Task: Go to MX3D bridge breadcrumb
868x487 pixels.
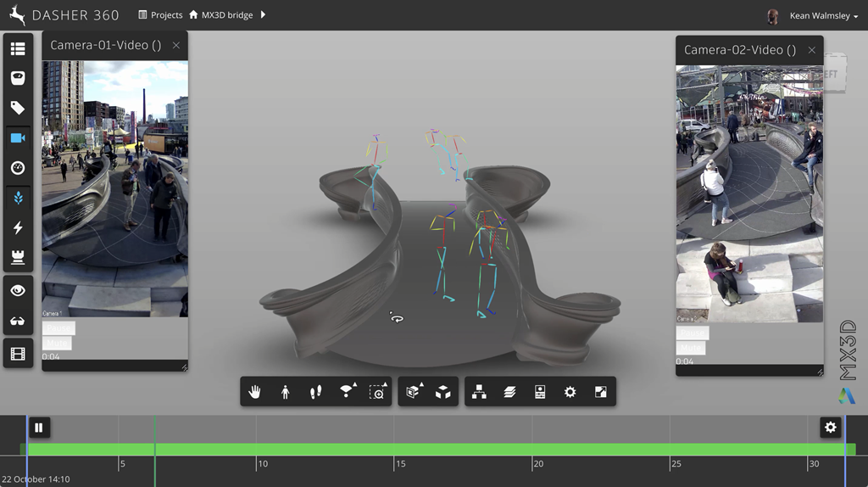Action: point(226,15)
